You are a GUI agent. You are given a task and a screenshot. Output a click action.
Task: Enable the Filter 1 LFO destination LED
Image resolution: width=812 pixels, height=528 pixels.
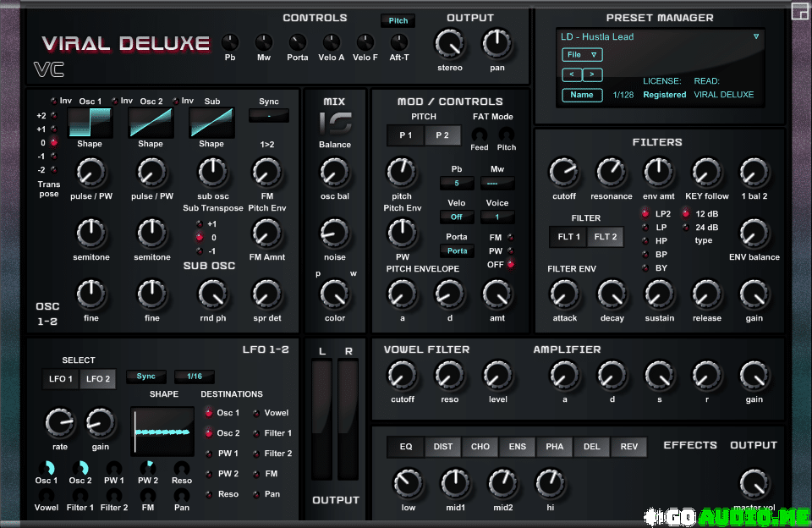[x=255, y=434]
